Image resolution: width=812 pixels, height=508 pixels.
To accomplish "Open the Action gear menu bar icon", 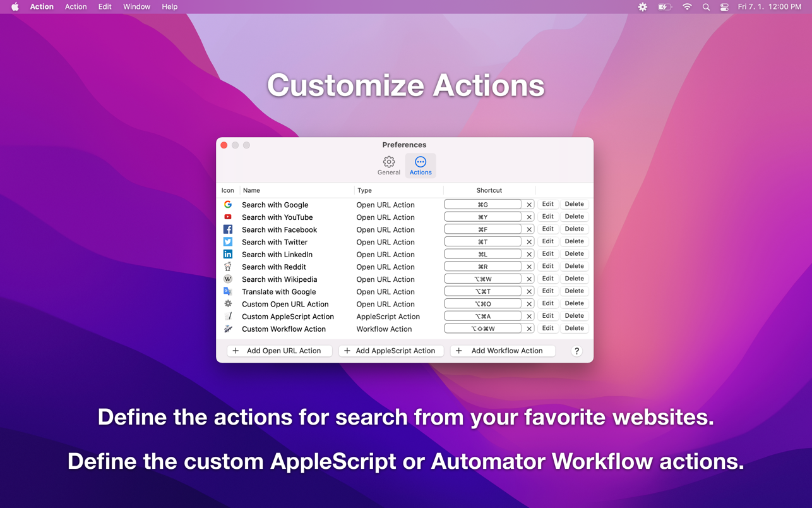I will click(x=643, y=7).
